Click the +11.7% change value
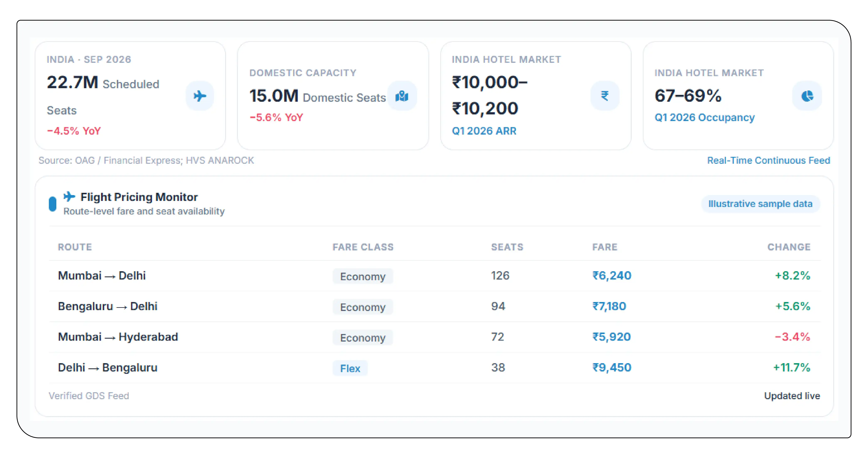Viewport: 868px width, 458px height. pos(791,368)
